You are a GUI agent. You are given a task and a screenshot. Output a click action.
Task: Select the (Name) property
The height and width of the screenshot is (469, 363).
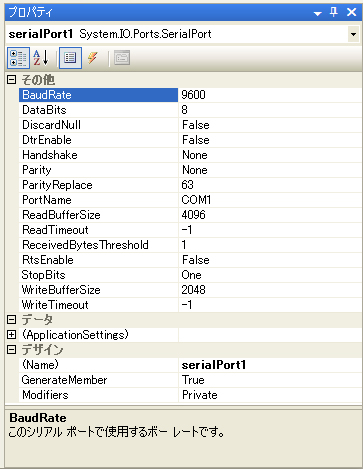(98, 365)
